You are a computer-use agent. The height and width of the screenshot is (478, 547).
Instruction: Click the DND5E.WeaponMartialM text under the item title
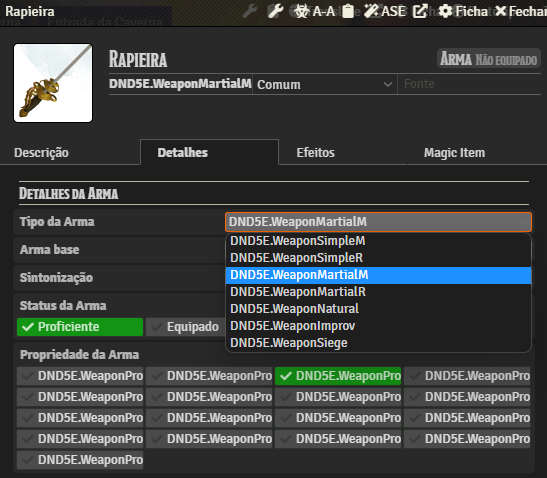tap(180, 84)
